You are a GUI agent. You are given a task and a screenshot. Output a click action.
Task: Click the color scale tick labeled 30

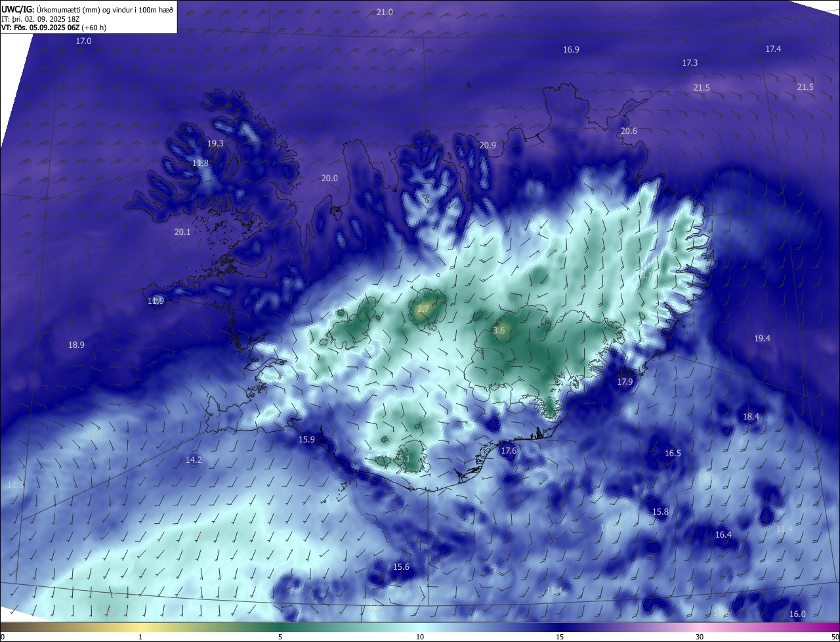click(x=700, y=637)
